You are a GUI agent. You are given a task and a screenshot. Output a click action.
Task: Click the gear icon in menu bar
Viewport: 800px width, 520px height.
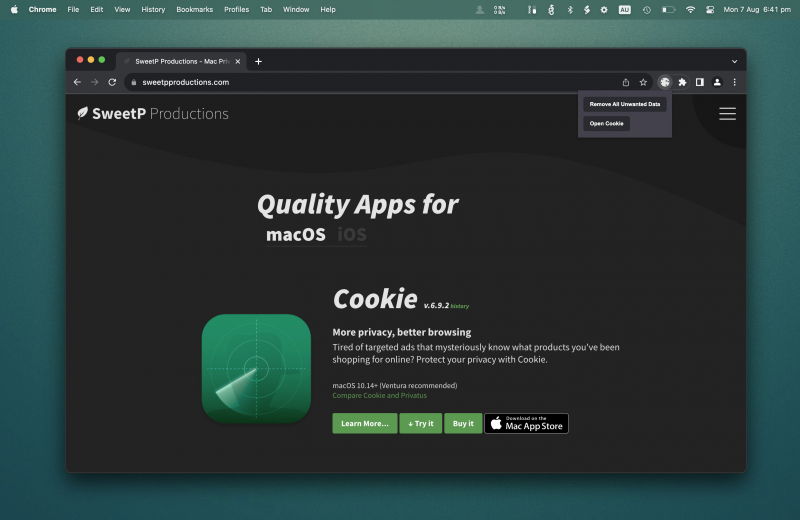tap(604, 9)
